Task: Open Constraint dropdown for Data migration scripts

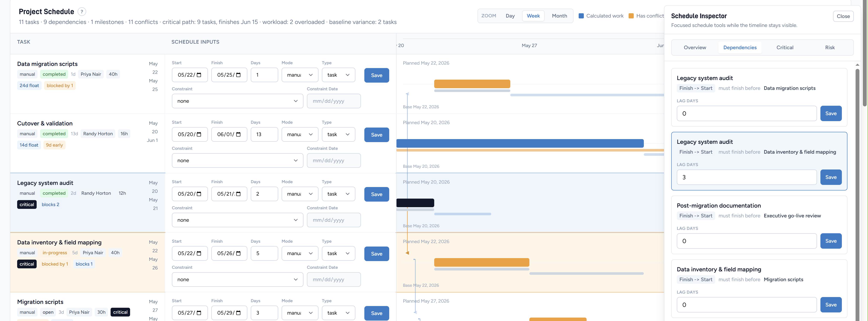Action: point(237,101)
